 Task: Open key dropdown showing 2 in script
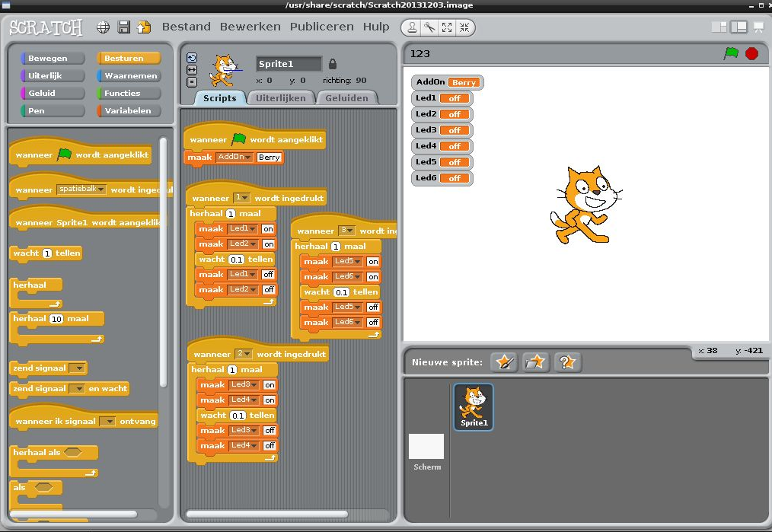click(243, 353)
